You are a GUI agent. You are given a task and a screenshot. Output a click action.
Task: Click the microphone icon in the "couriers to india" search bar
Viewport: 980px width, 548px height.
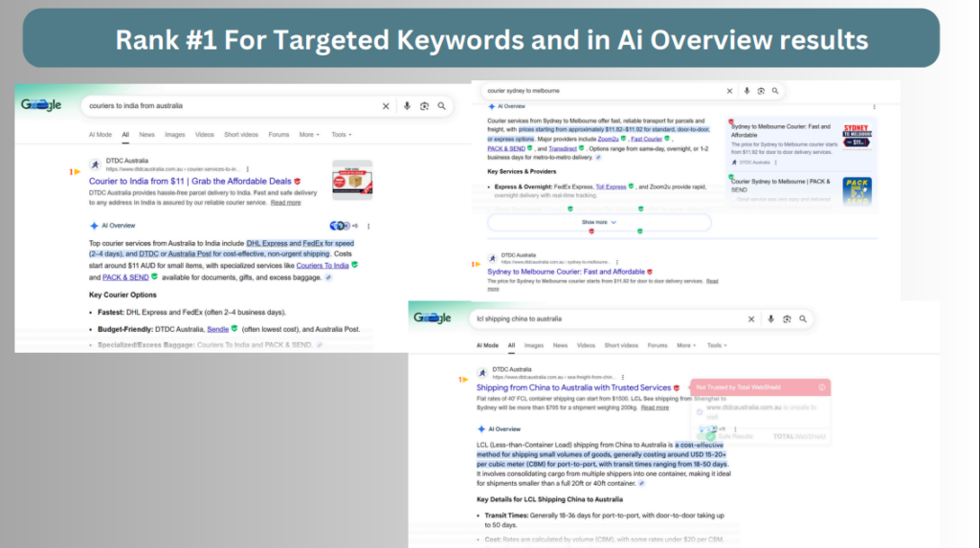tap(407, 106)
